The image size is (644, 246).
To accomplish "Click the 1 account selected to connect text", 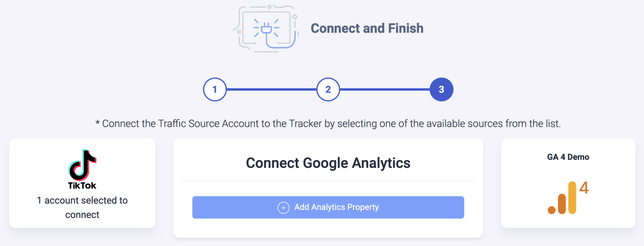I will coord(82,207).
